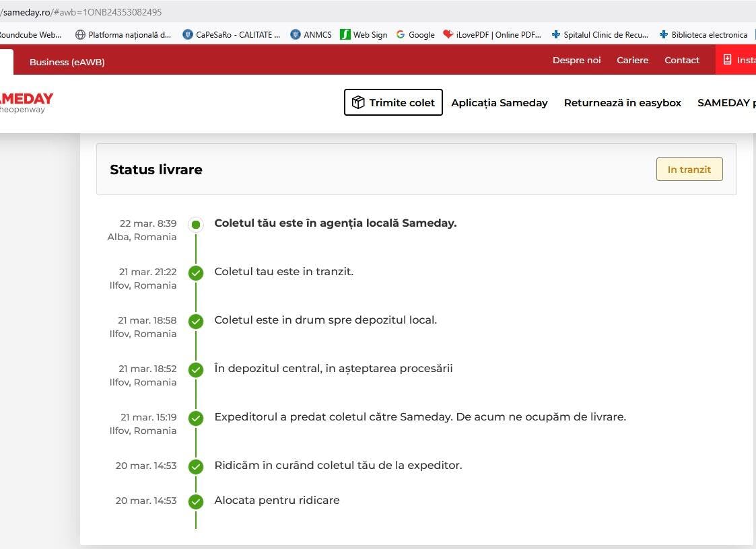Screen dimensions: 756x549
Task: Switch to the Business (eAWB) tab
Action: click(x=67, y=62)
